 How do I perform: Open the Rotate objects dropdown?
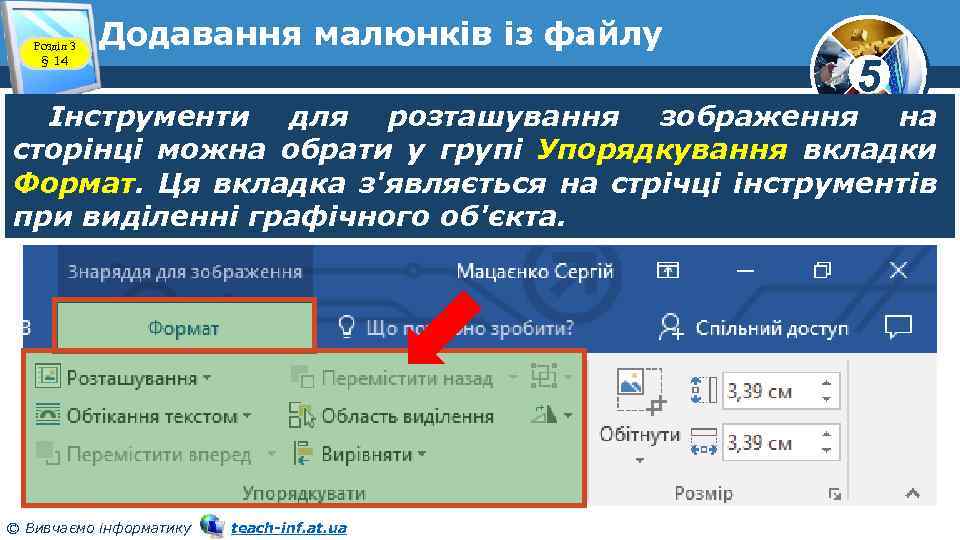click(552, 414)
